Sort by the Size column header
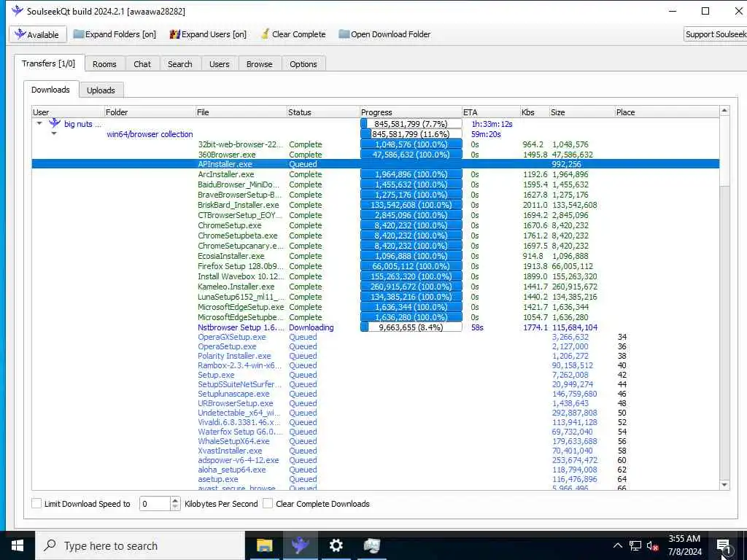Screen dimensions: 747x560 [x=581, y=112]
